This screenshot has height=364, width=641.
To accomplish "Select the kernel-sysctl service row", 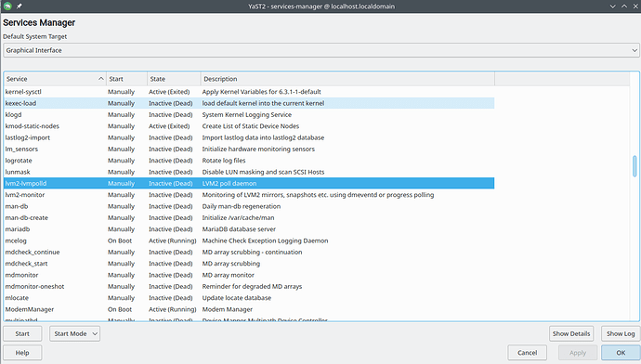I will [249, 92].
